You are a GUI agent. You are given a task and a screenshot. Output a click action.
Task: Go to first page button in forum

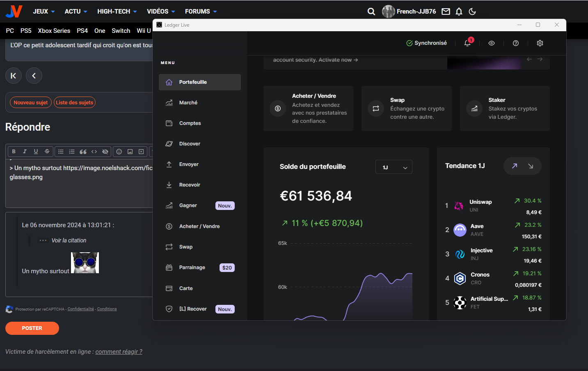point(14,76)
